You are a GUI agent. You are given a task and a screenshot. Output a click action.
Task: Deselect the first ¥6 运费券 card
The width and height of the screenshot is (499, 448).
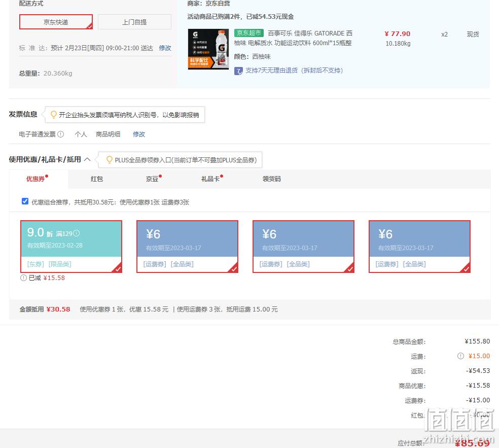click(188, 247)
